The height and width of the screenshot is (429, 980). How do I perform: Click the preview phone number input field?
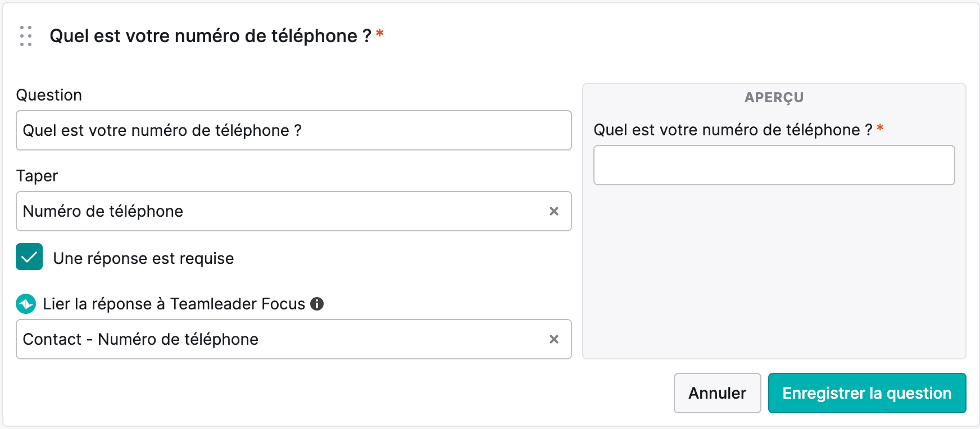(x=774, y=165)
